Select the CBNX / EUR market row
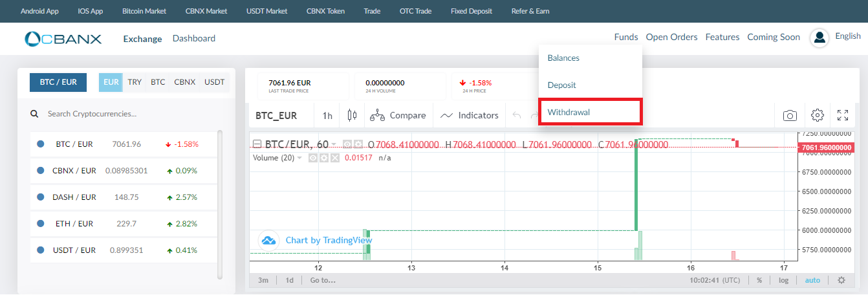 (122, 171)
